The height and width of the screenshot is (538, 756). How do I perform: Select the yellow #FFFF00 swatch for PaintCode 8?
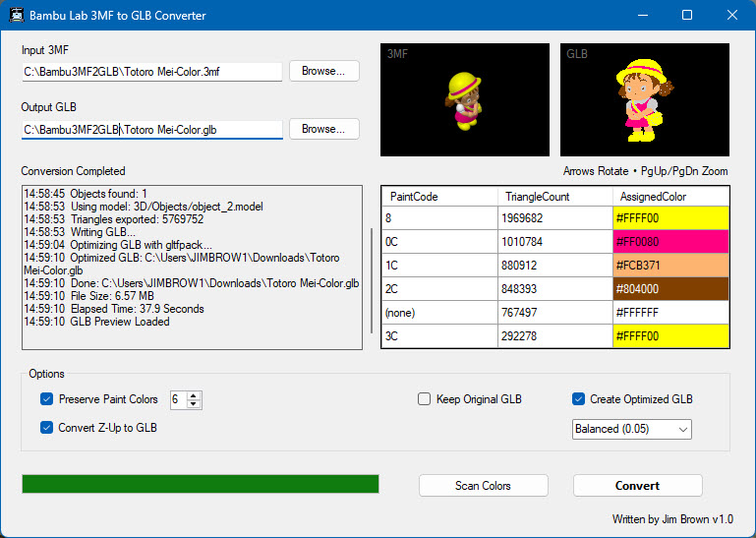pos(670,218)
